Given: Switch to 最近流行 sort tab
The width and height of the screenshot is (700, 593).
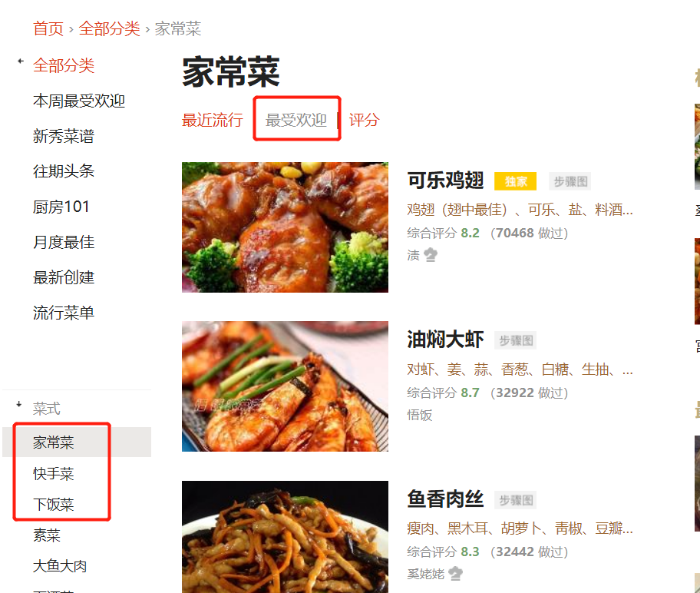Looking at the screenshot, I should click(212, 120).
